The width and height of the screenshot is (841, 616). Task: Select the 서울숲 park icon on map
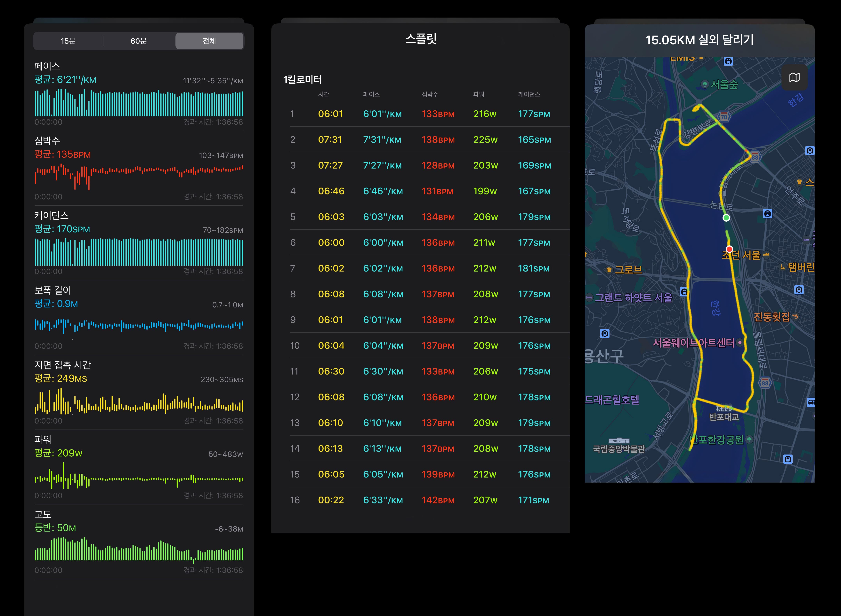click(x=704, y=84)
